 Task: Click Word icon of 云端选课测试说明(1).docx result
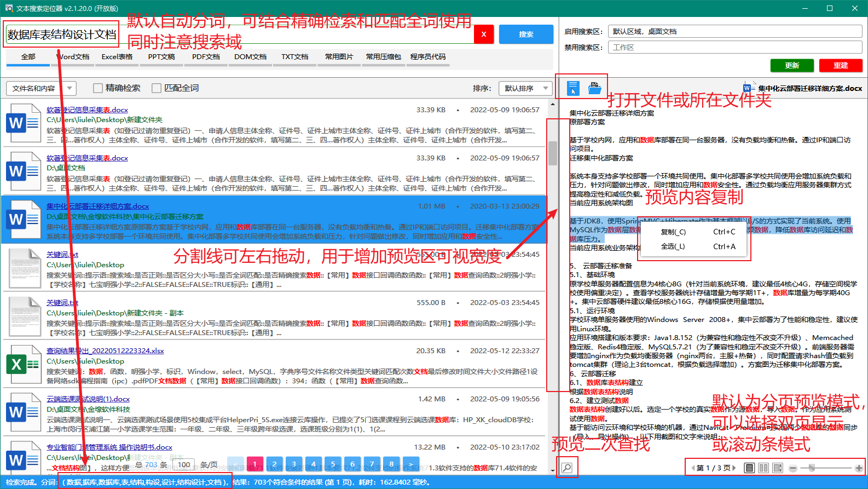point(23,412)
